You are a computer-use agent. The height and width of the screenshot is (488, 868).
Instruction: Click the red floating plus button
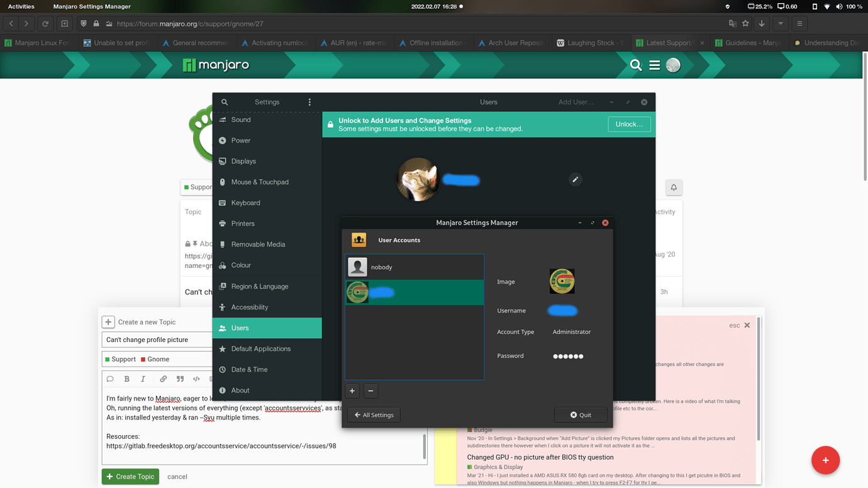[x=825, y=460]
